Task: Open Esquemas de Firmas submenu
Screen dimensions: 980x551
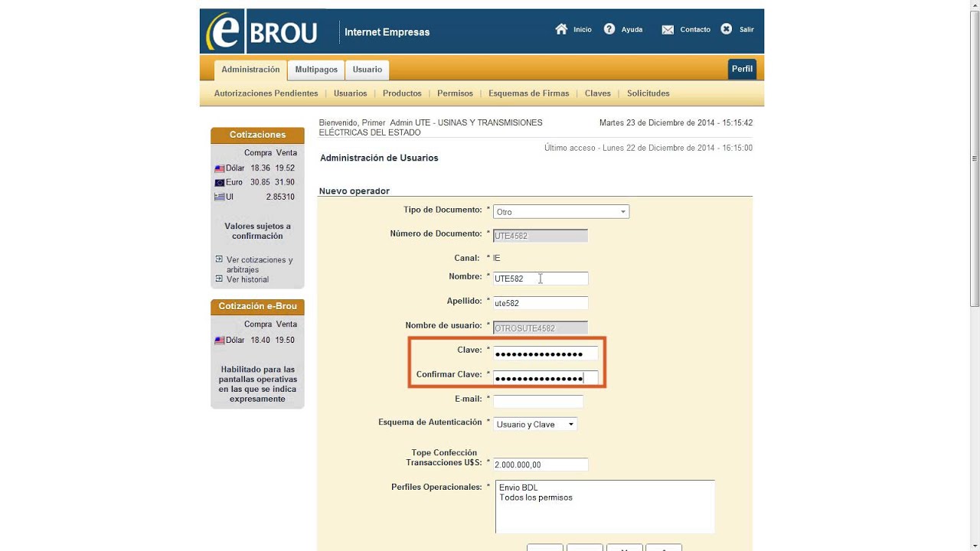Action: (x=529, y=93)
